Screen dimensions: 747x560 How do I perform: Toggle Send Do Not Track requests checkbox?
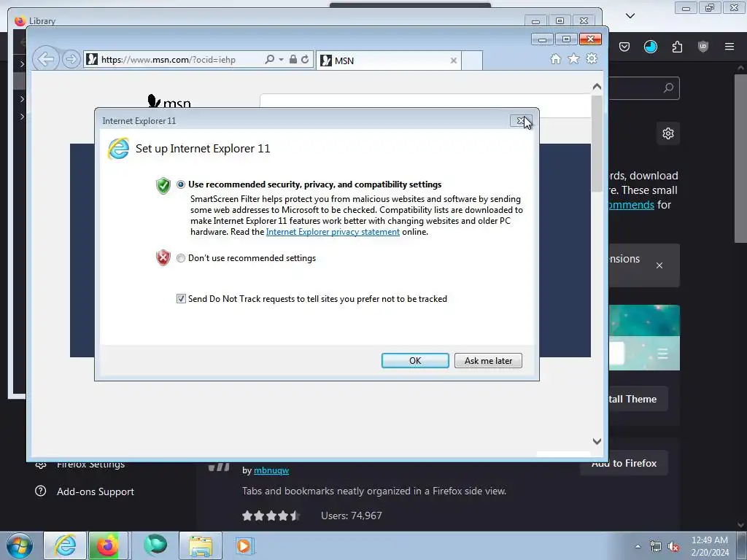(x=181, y=298)
